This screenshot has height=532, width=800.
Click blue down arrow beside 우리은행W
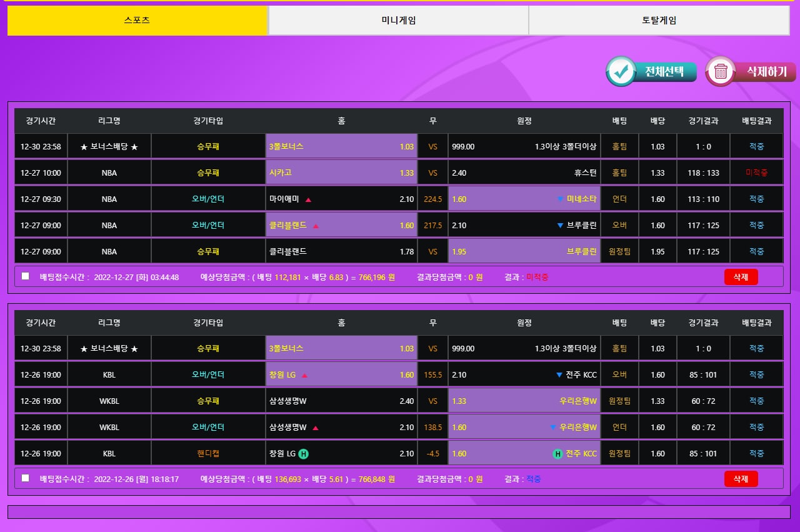(552, 428)
